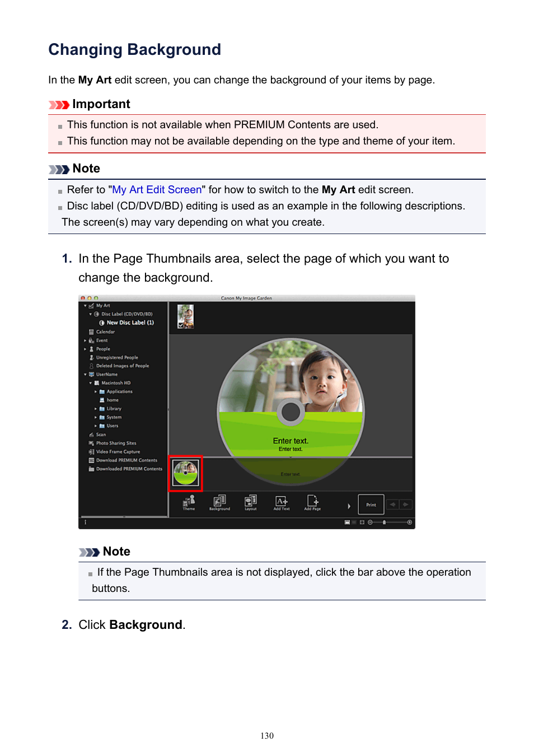
Task: Collapse the My Art tree node
Action: tap(85, 306)
